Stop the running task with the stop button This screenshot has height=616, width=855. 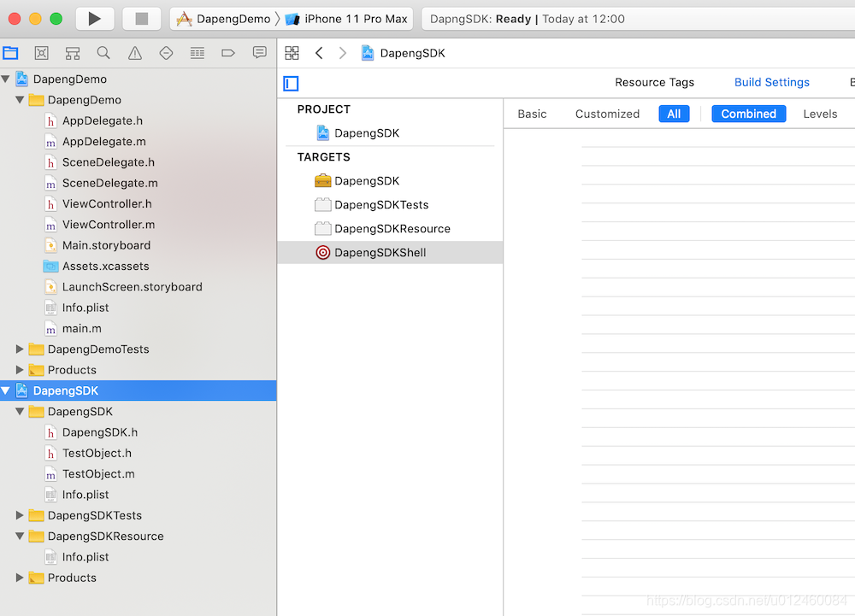tap(142, 19)
